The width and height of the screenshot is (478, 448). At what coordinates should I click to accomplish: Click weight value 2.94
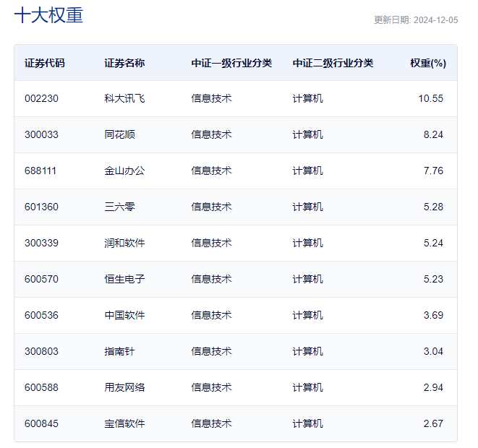click(x=433, y=388)
